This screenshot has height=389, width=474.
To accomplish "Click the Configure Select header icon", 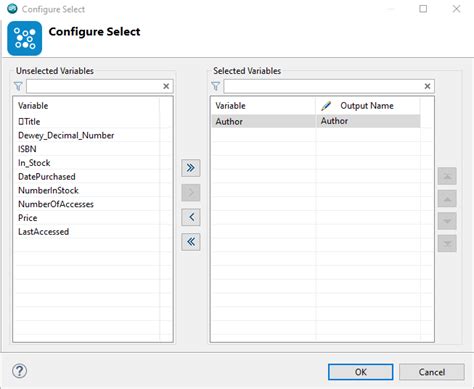I will [25, 38].
